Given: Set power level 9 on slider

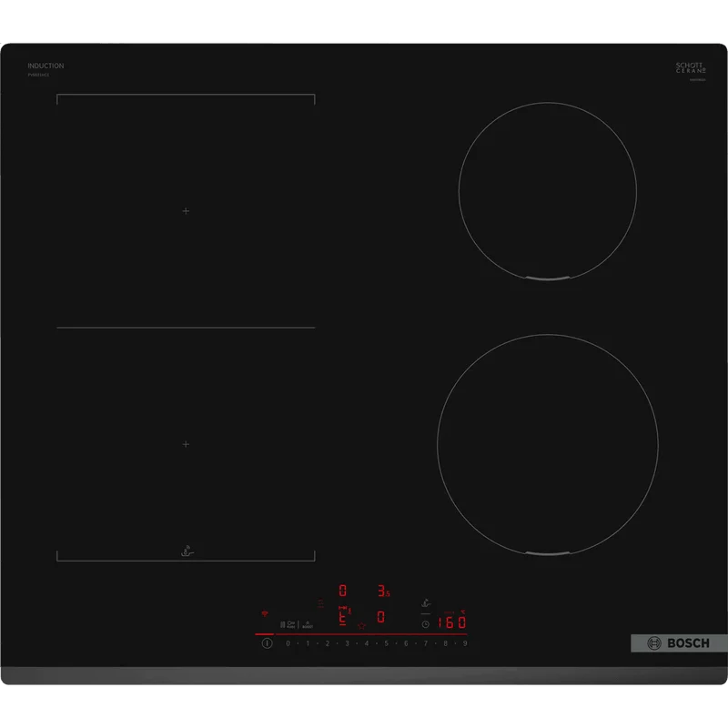Looking at the screenshot, I should (x=465, y=643).
